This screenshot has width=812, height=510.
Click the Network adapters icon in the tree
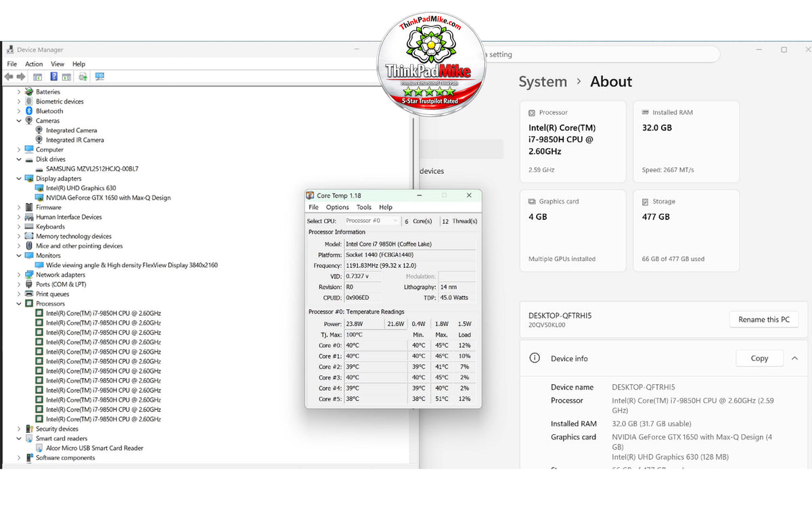(30, 275)
